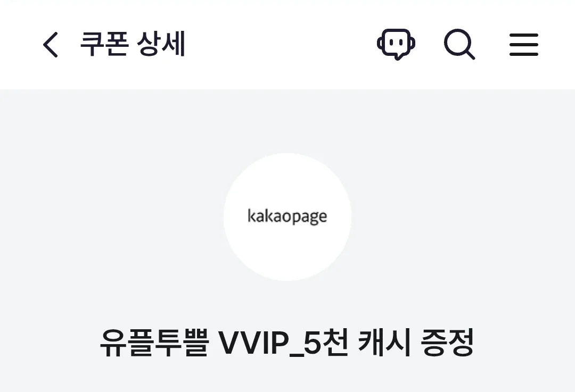
Task: Launch the customer support bot icon
Action: pos(396,44)
